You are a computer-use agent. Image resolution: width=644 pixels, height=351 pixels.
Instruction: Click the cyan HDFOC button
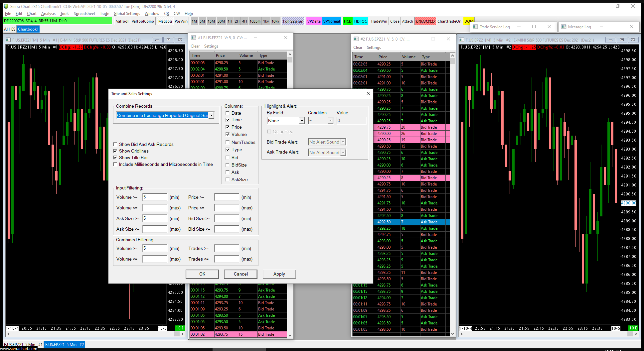click(x=361, y=21)
